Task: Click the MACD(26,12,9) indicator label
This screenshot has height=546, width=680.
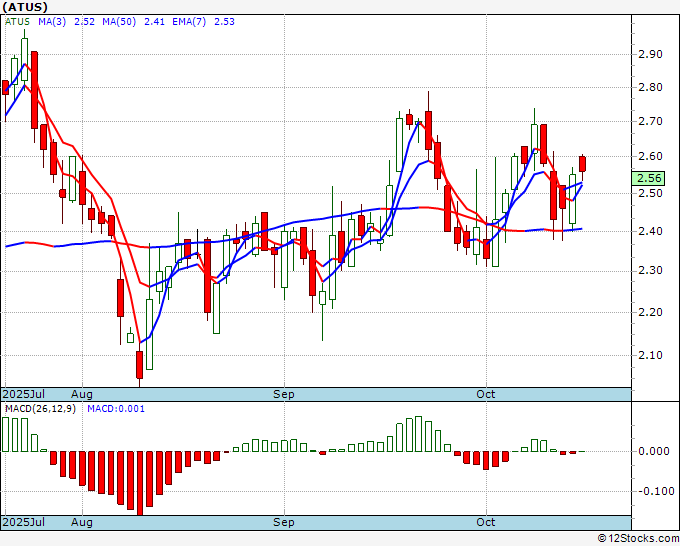Action: [x=40, y=409]
